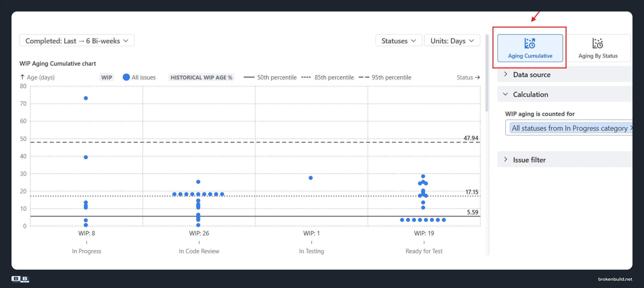Screen dimensions: 644x288
Task: Expand the Data source section
Action: coord(565,74)
